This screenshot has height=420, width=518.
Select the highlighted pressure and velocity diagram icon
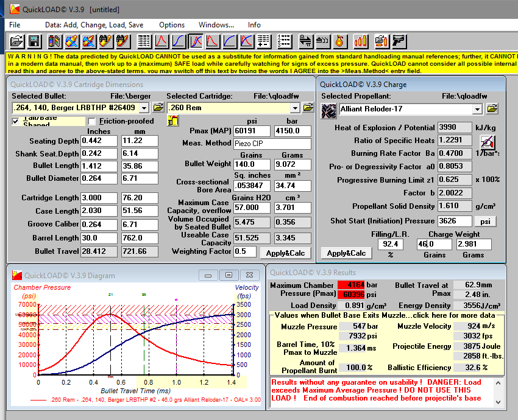(x=196, y=41)
